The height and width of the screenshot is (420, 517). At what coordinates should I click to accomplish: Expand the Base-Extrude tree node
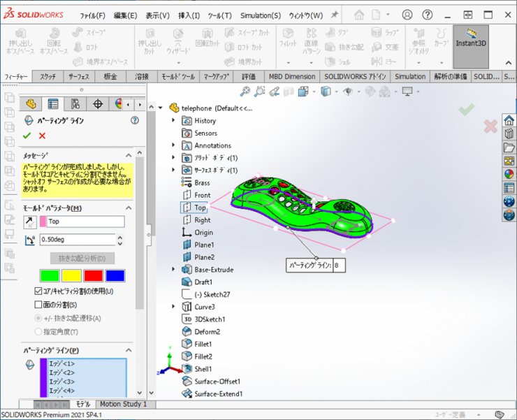[174, 270]
